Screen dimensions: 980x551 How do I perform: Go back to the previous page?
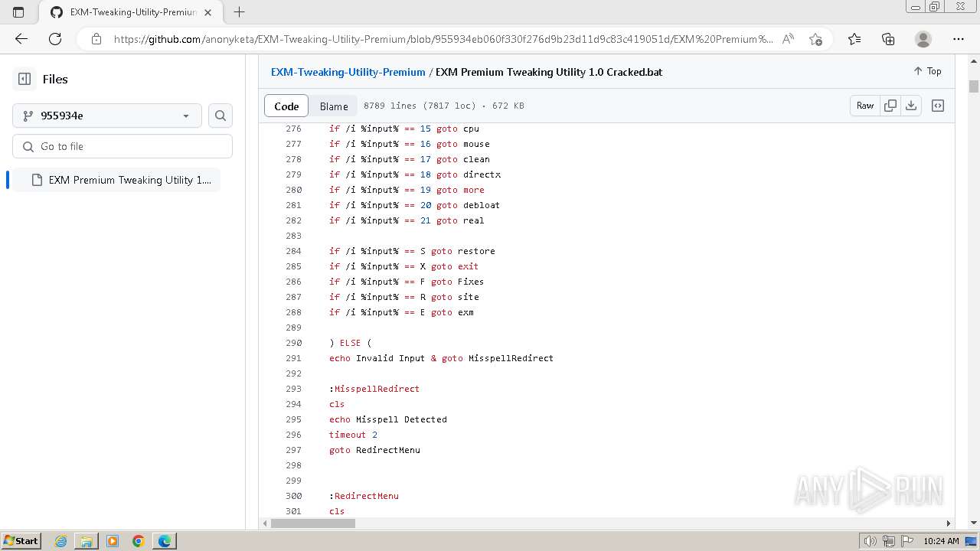coord(21,39)
